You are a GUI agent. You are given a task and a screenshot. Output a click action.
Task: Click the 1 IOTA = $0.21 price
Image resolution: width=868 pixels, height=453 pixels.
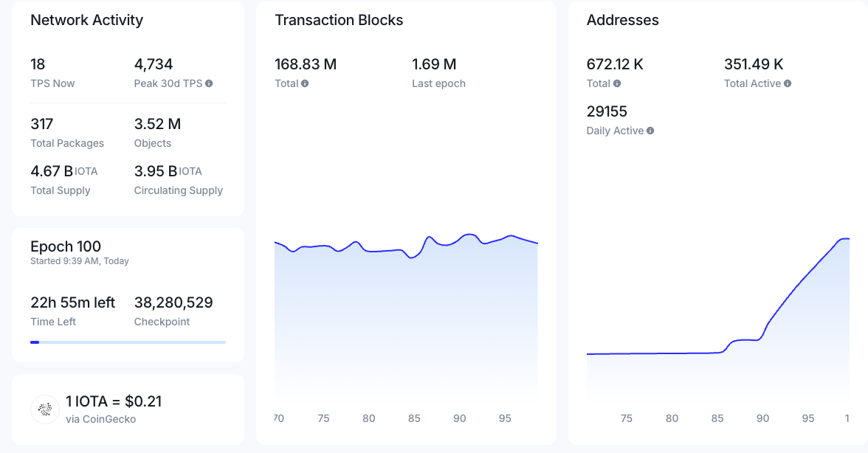pos(114,401)
